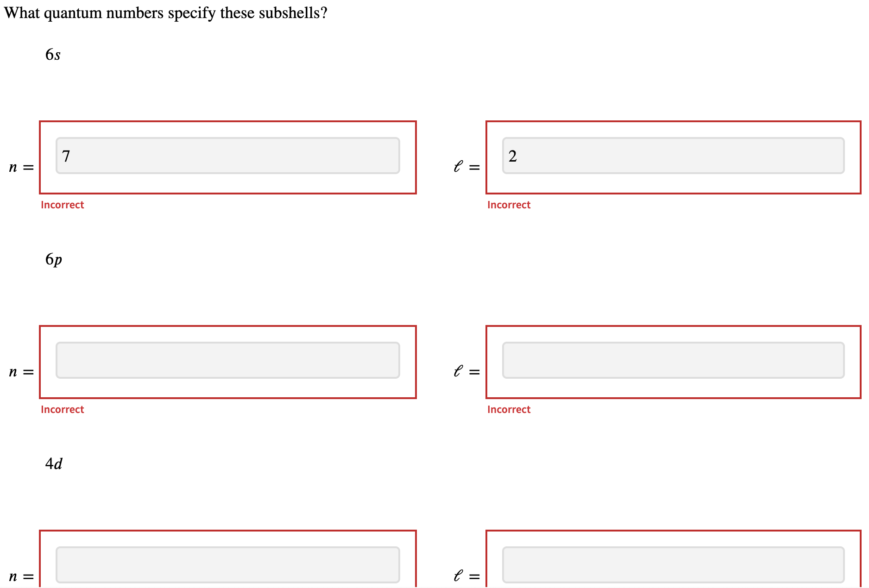The width and height of the screenshot is (869, 588).
Task: Click the Incorrect label under 6p n field
Action: click(63, 409)
